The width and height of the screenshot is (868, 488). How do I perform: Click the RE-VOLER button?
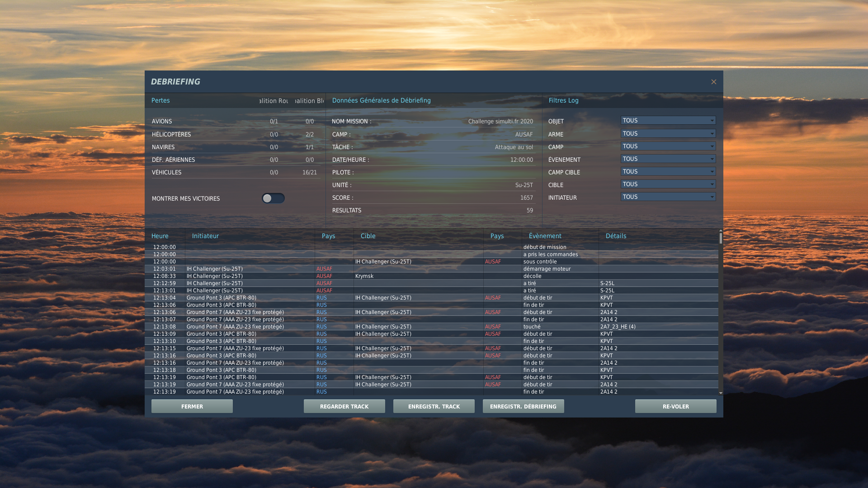point(675,406)
